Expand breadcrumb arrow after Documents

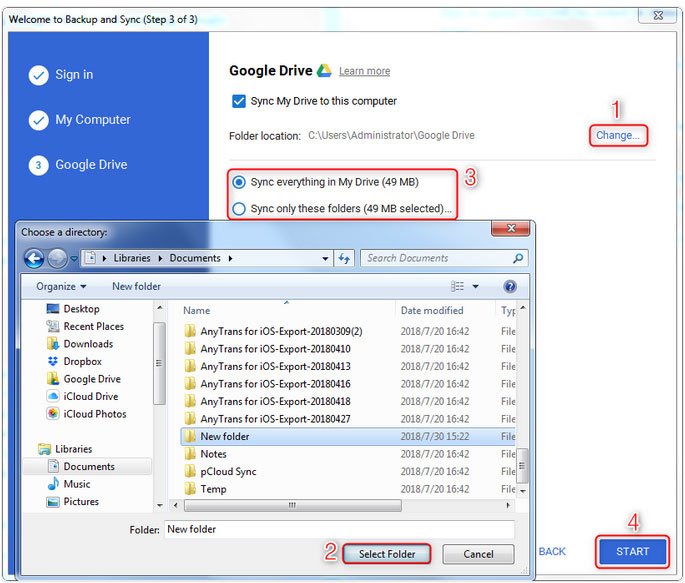pos(230,259)
